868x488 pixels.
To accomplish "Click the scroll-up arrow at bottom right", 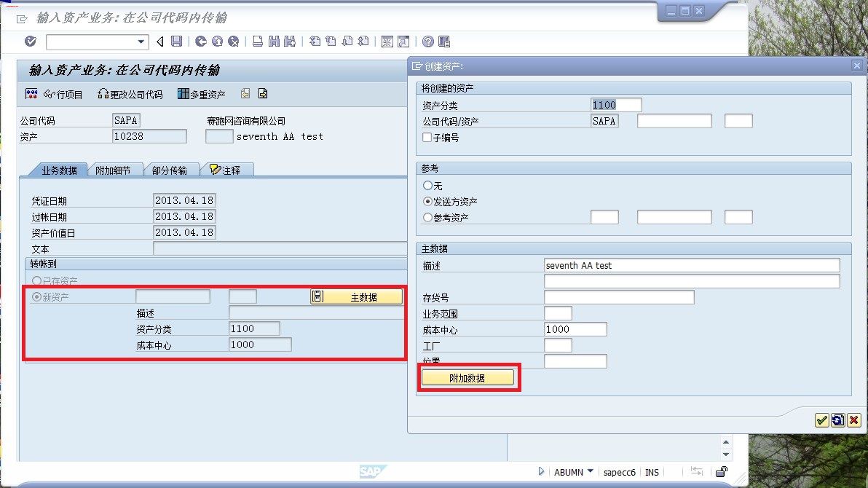I will (x=726, y=442).
